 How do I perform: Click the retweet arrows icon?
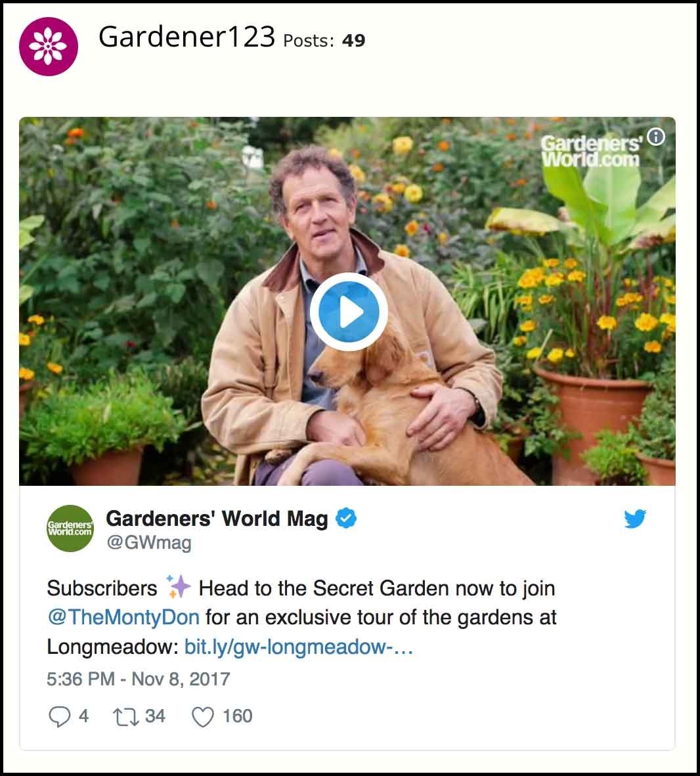[x=125, y=717]
